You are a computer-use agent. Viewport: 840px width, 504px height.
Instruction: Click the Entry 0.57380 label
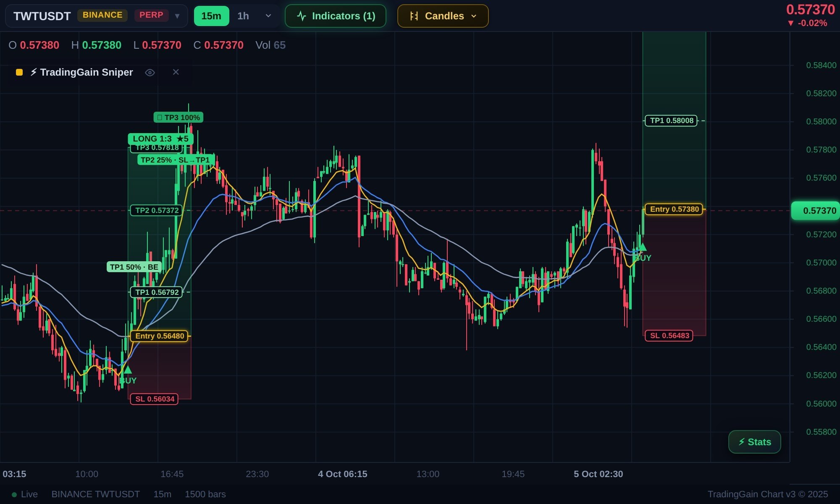pyautogui.click(x=674, y=209)
